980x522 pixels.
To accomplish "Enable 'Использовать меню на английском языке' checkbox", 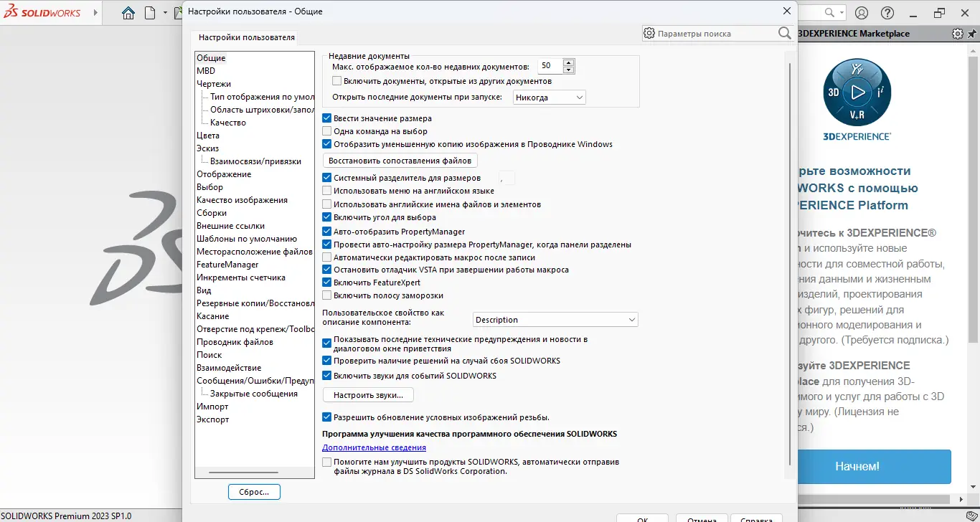I will point(327,191).
